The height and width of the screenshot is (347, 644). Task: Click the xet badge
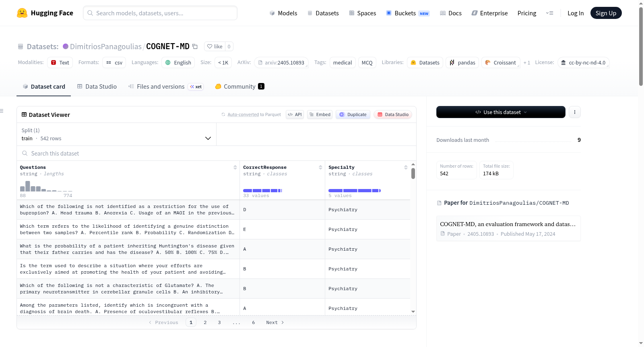tap(196, 87)
